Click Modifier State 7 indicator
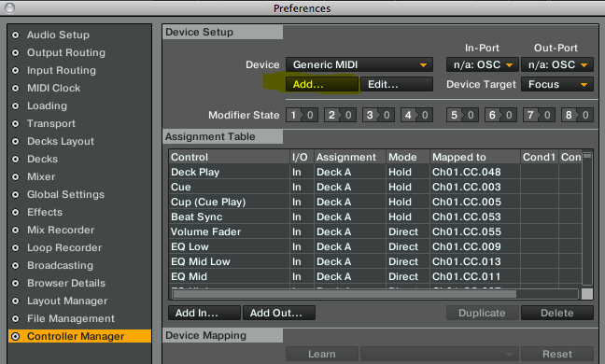The image size is (605, 364). (539, 115)
